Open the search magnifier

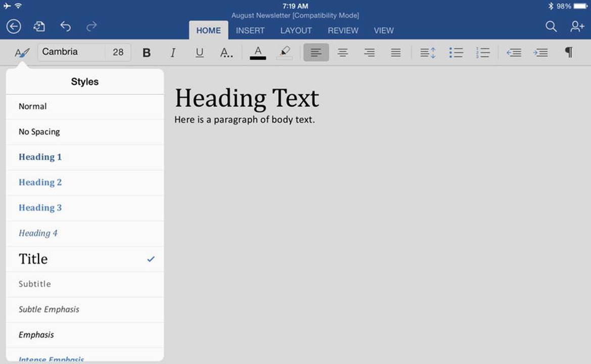551,26
